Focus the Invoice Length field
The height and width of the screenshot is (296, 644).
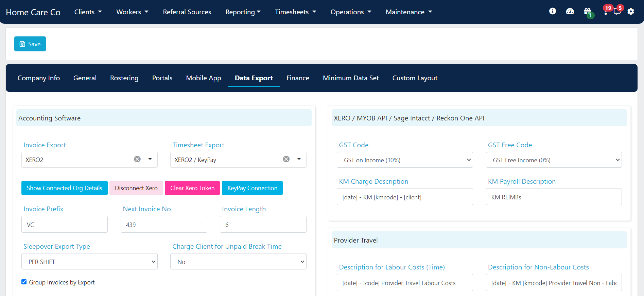pyautogui.click(x=263, y=224)
